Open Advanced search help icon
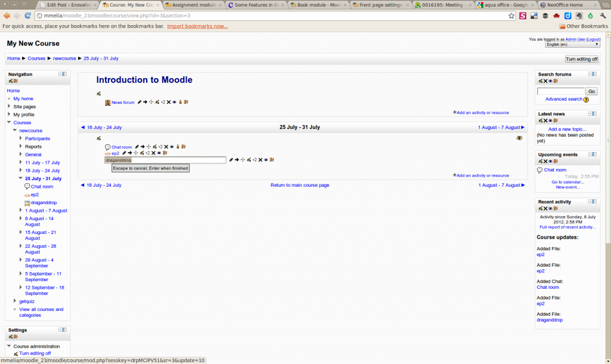Screen dimensions: 611x364 (x=586, y=100)
